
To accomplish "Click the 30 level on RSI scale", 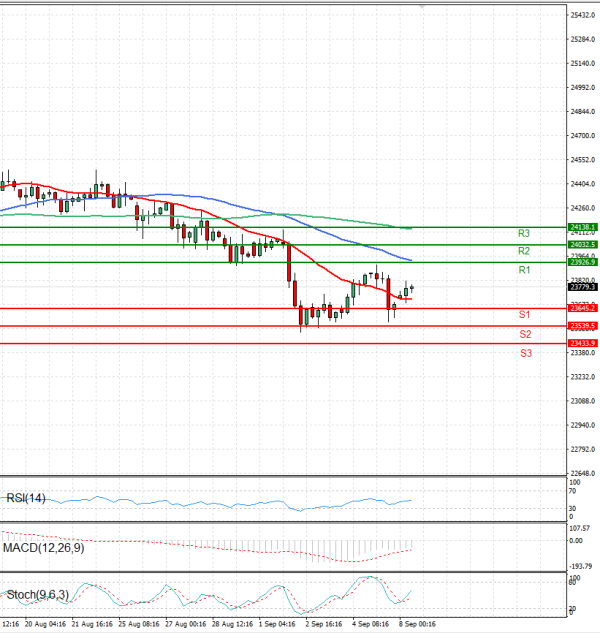I will (573, 509).
